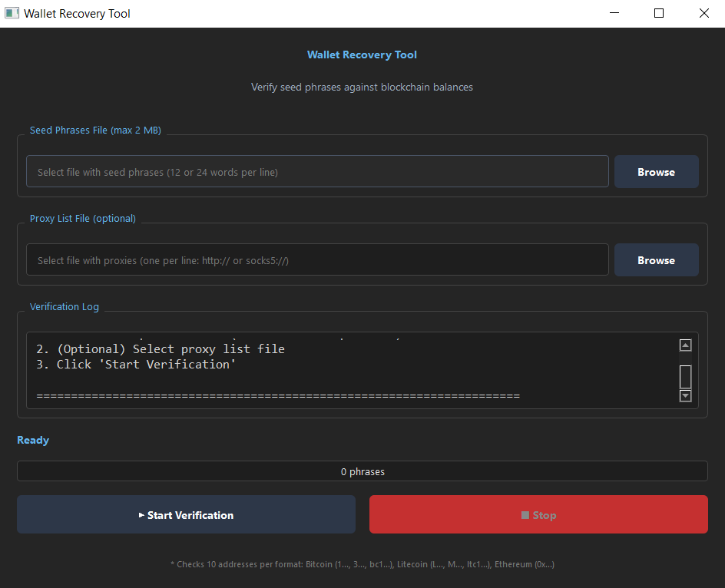Image resolution: width=725 pixels, height=588 pixels.
Task: Click the 'Ready' status label
Action: coord(33,440)
